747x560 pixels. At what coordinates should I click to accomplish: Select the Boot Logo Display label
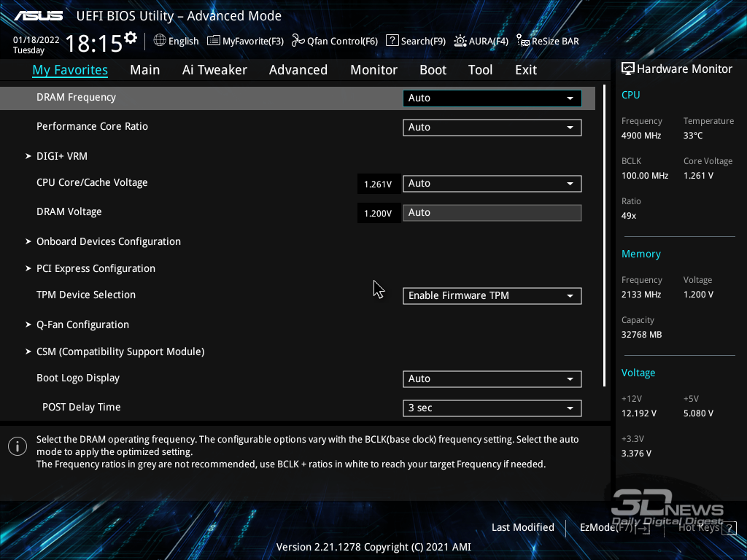click(78, 378)
